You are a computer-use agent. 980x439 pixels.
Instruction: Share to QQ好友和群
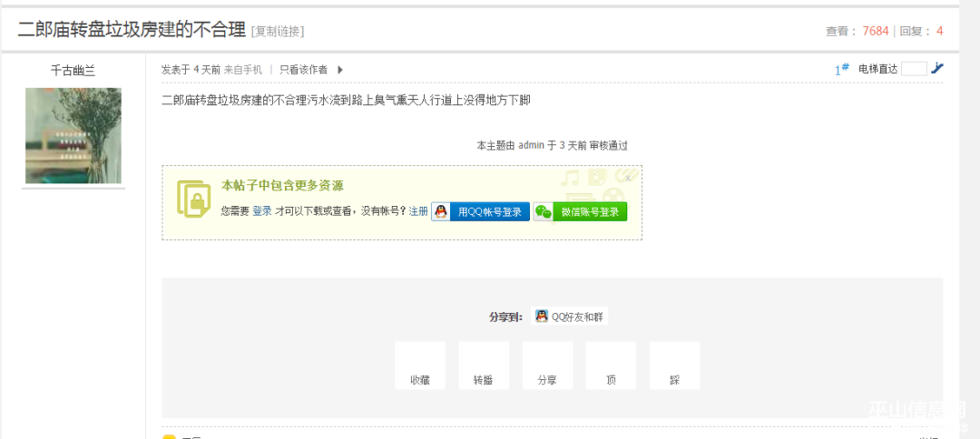570,317
